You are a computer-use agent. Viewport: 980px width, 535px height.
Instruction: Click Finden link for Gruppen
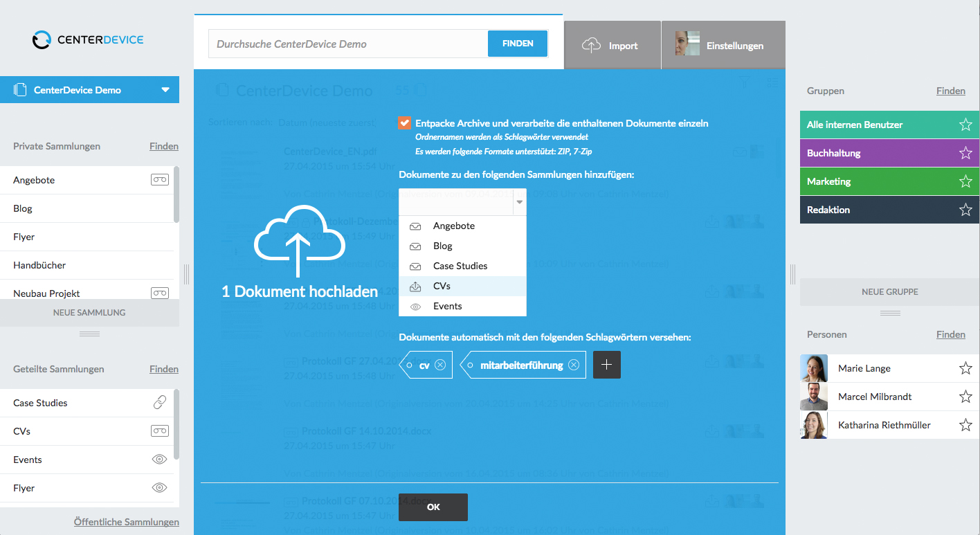coord(951,91)
